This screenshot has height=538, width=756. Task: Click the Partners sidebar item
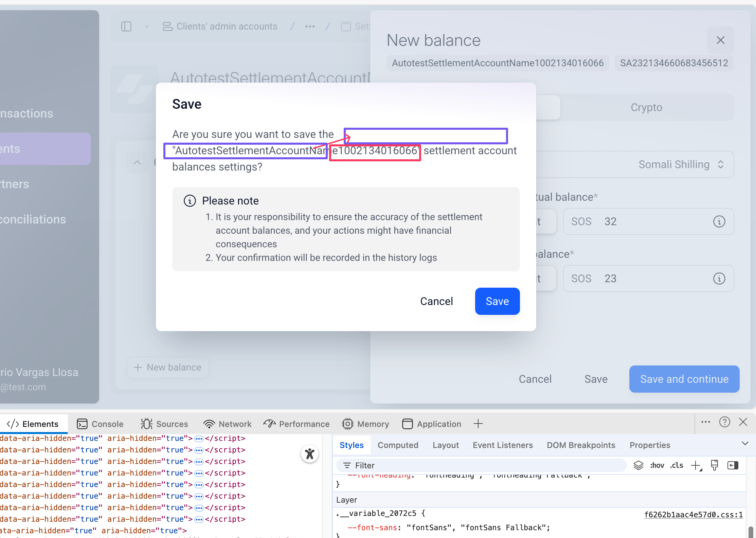(15, 184)
